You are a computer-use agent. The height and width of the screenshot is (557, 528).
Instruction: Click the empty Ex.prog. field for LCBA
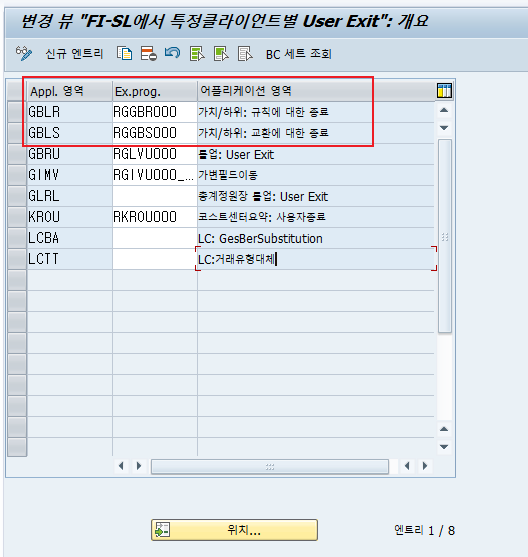click(155, 238)
